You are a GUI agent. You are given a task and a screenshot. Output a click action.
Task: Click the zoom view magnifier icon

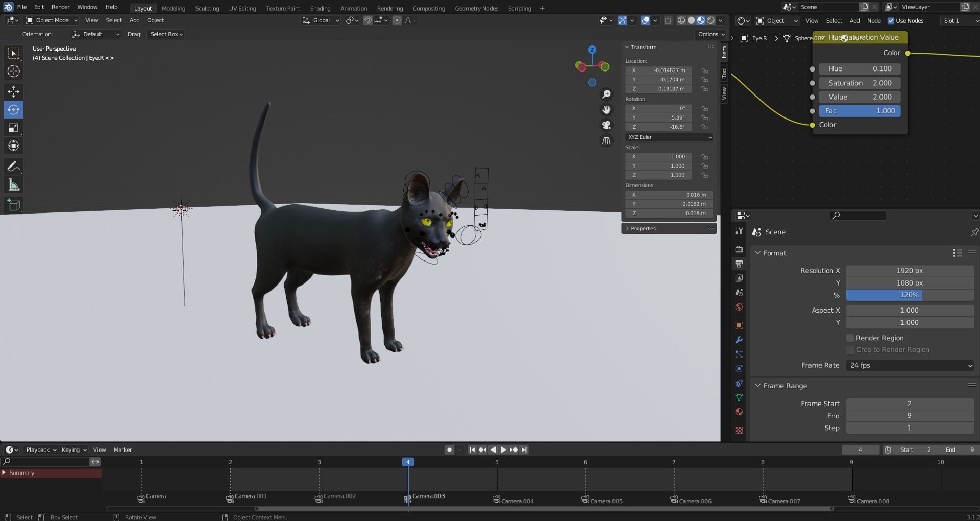point(606,94)
